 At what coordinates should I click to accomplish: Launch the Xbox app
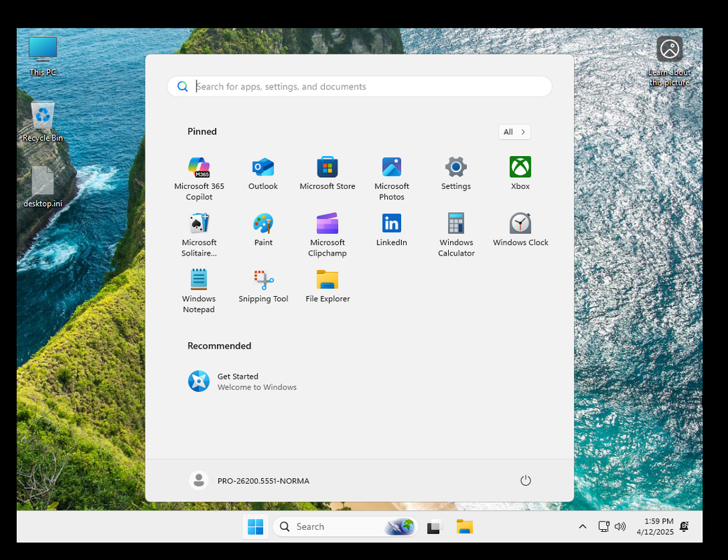520,173
